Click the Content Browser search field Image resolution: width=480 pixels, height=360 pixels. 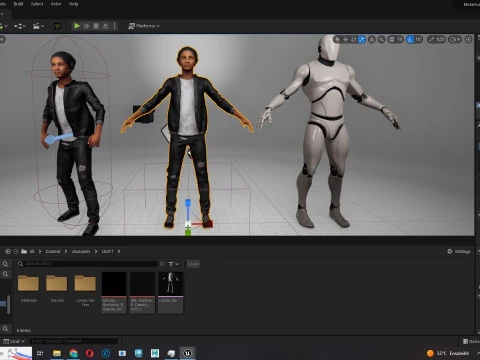point(88,264)
